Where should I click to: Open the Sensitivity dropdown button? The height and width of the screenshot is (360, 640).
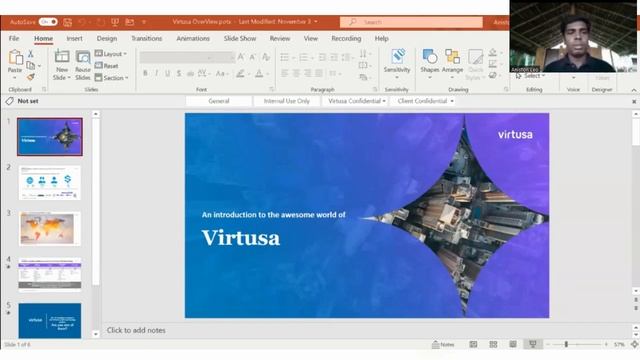(397, 64)
